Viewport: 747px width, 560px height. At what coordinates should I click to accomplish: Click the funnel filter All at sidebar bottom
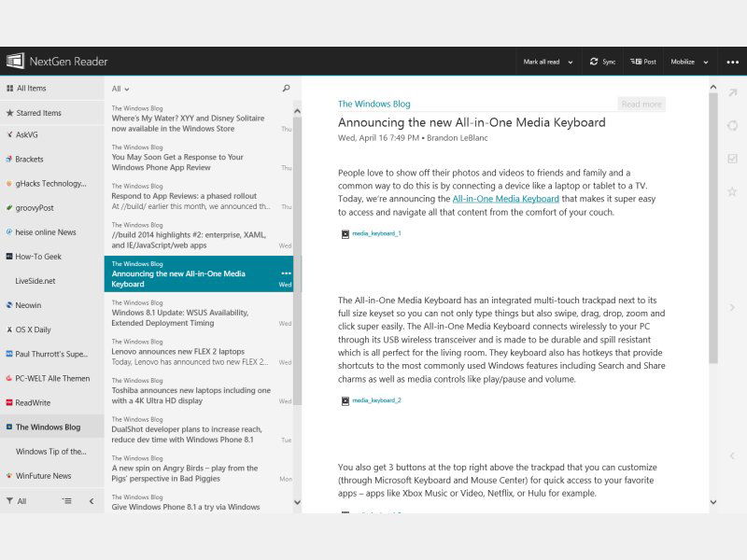pos(16,501)
